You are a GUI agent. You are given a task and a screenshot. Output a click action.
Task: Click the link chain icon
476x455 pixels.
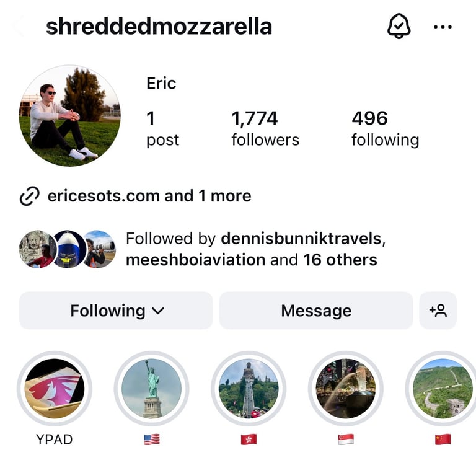pyautogui.click(x=30, y=196)
